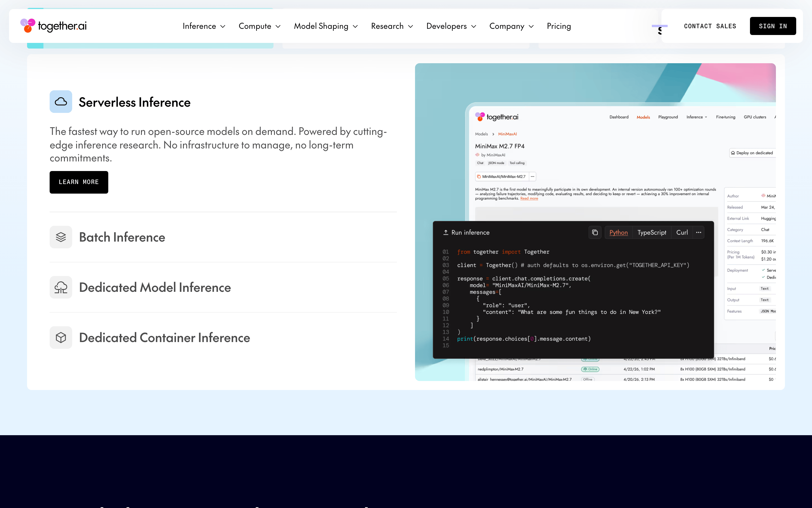
Task: Click the MiniMax M2.7 FP4 title
Action: [500, 146]
